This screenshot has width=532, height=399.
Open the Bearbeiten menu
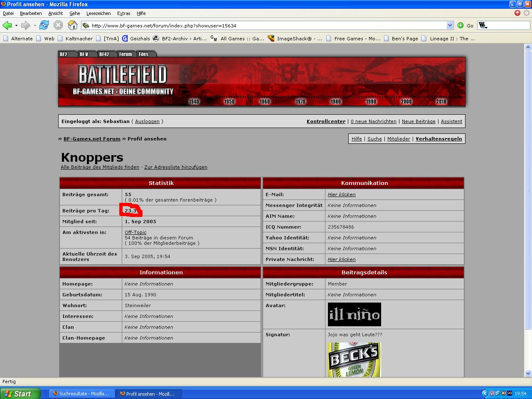(31, 13)
